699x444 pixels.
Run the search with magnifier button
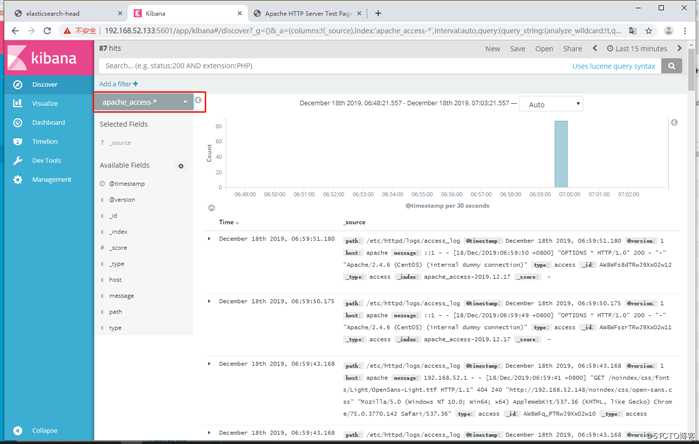click(671, 66)
